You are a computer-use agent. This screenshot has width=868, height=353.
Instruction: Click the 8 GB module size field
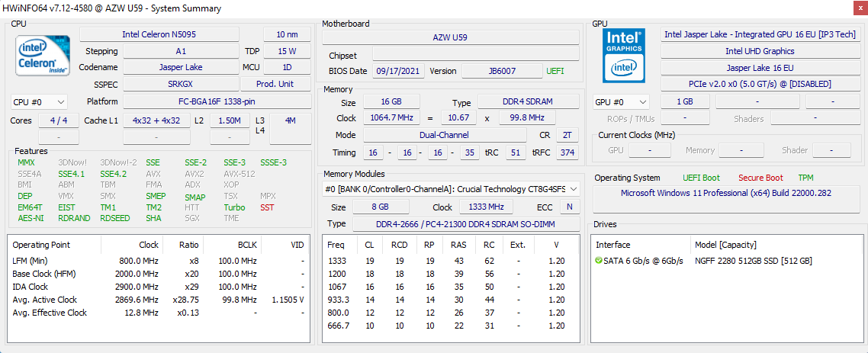[x=381, y=207]
